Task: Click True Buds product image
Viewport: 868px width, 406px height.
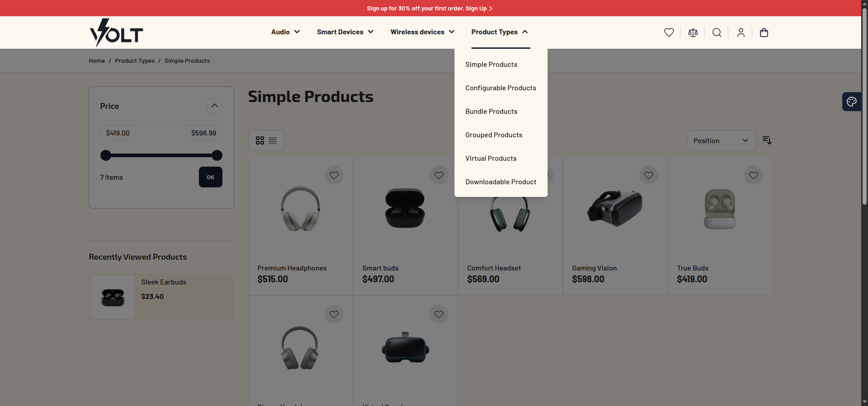Action: coord(720,209)
